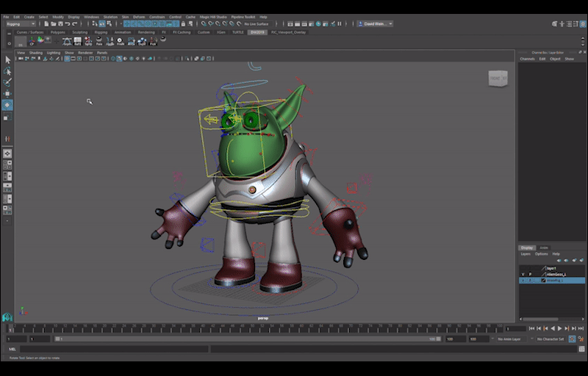Click the Undo arrow icon

pyautogui.click(x=67, y=24)
